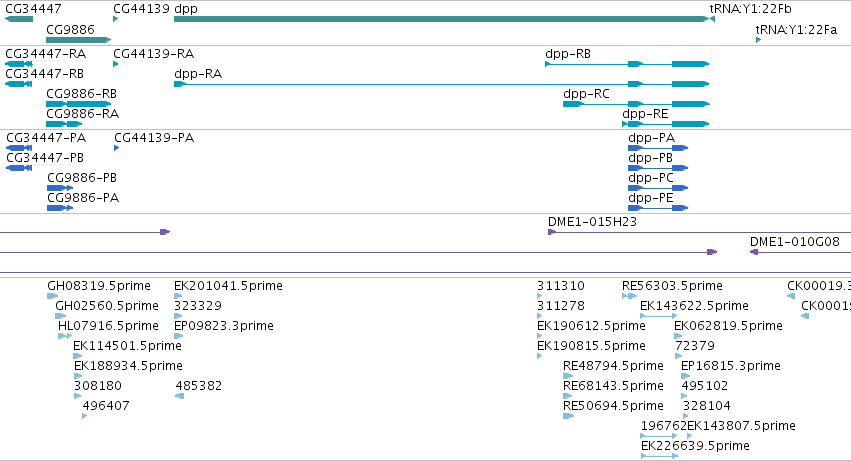Click the CG34447 gene label
851x461 pixels.
pos(33,9)
